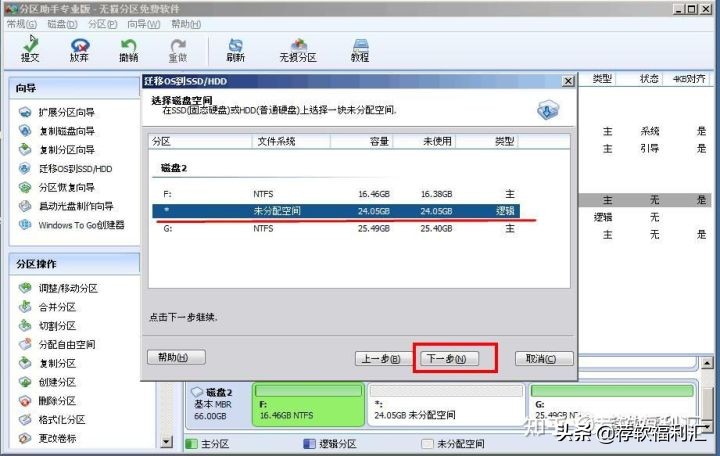
Task: Click the 撤销 (undo) toolbar icon
Action: coord(129,50)
